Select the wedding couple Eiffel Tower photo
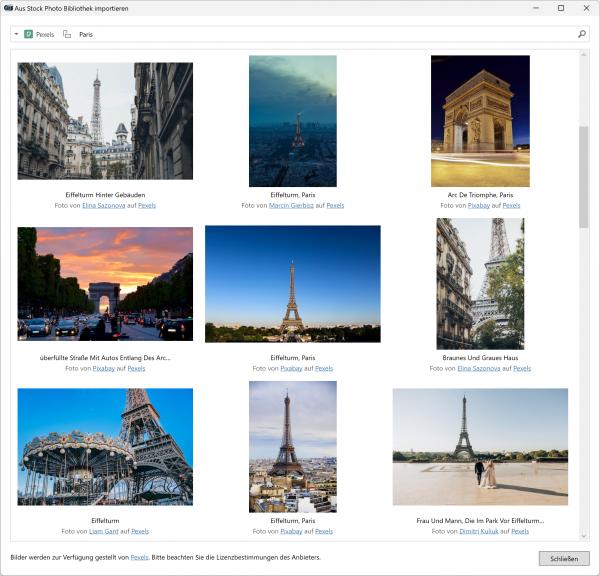Viewport: 600px width, 576px height. pos(480,446)
